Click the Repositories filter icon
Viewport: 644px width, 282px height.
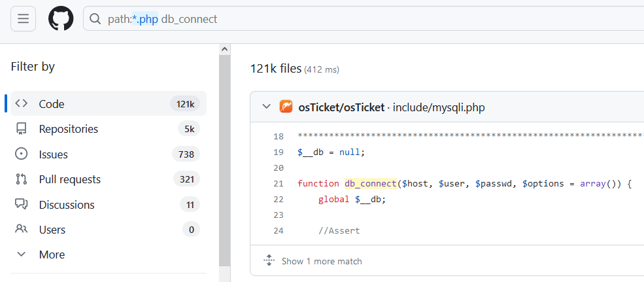tap(22, 129)
